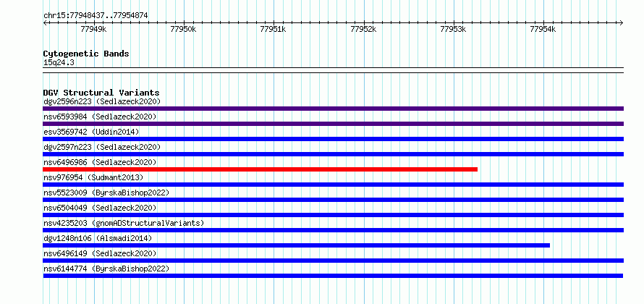Click the 'Cytogenetic Bands' track heading
Screen dimensions: 644x304
86,54
